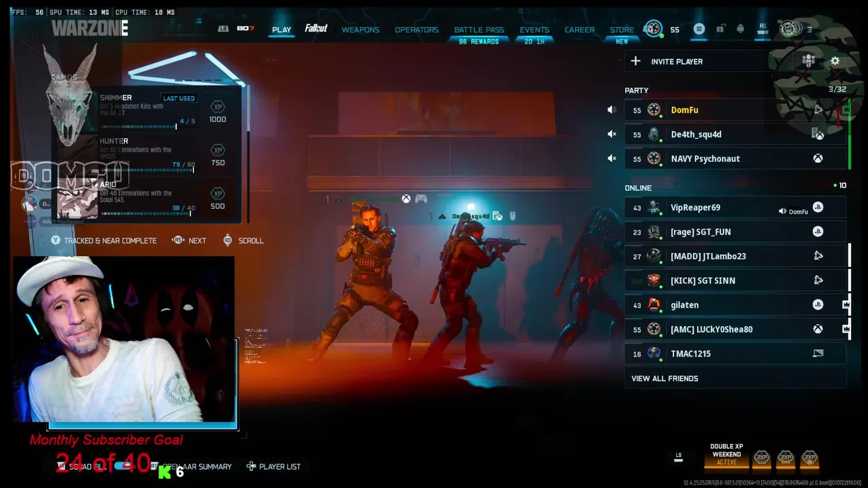Click TMAC1215's PC platform icon
Viewport: 868px width, 488px height.
818,353
